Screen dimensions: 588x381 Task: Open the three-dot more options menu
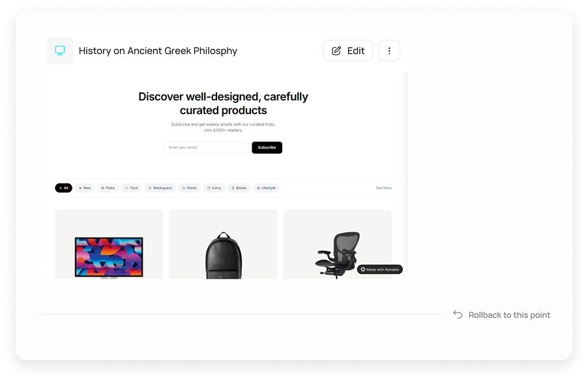[389, 51]
